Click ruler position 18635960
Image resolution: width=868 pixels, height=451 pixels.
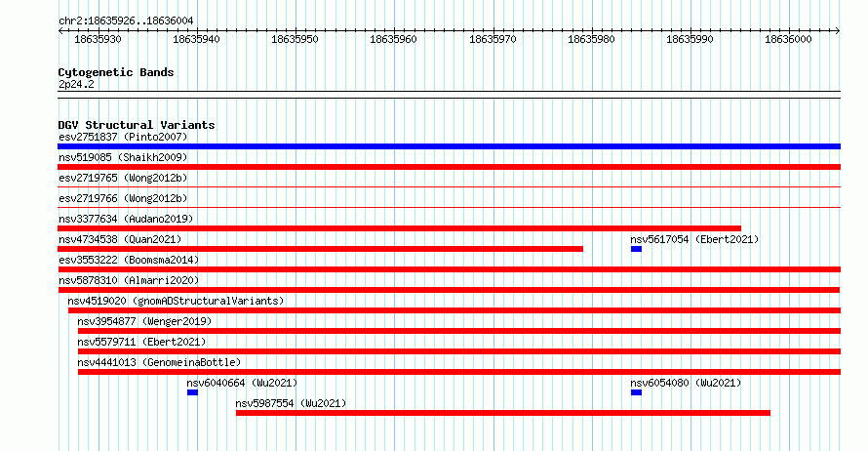394,39
